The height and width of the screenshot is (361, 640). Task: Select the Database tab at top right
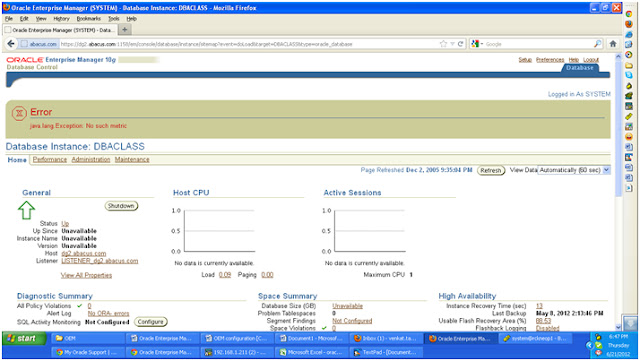click(580, 68)
